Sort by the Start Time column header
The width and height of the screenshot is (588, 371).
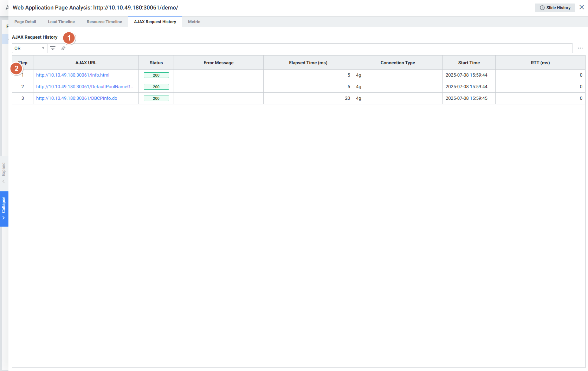pyautogui.click(x=469, y=63)
